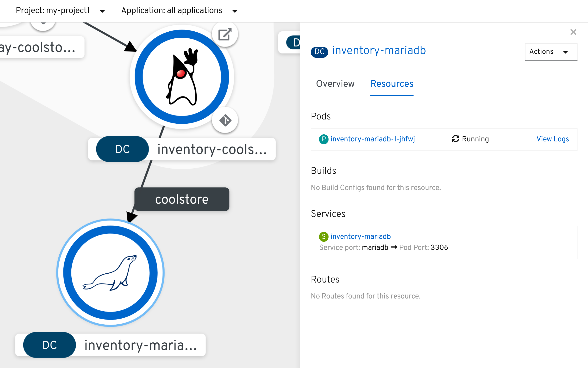The width and height of the screenshot is (588, 368).
Task: Click the inventory-coolstore DC badge icon
Action: [123, 149]
